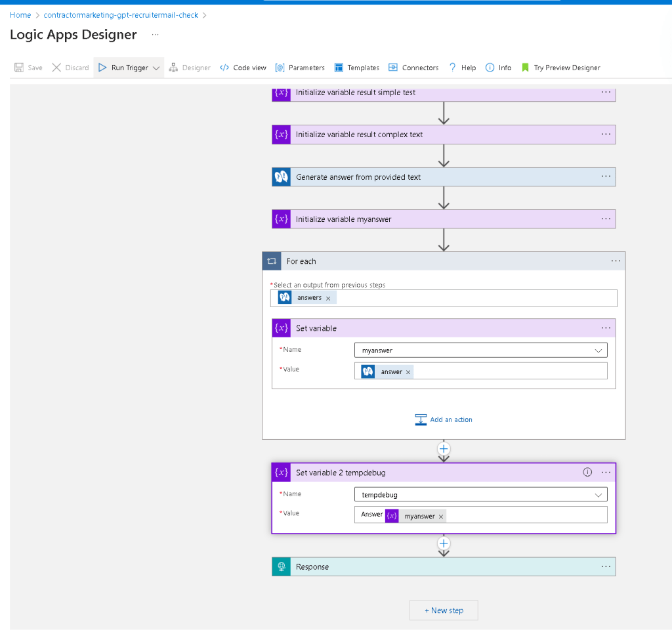This screenshot has width=672, height=636.
Task: Click the Set variable Value field
Action: (480, 371)
